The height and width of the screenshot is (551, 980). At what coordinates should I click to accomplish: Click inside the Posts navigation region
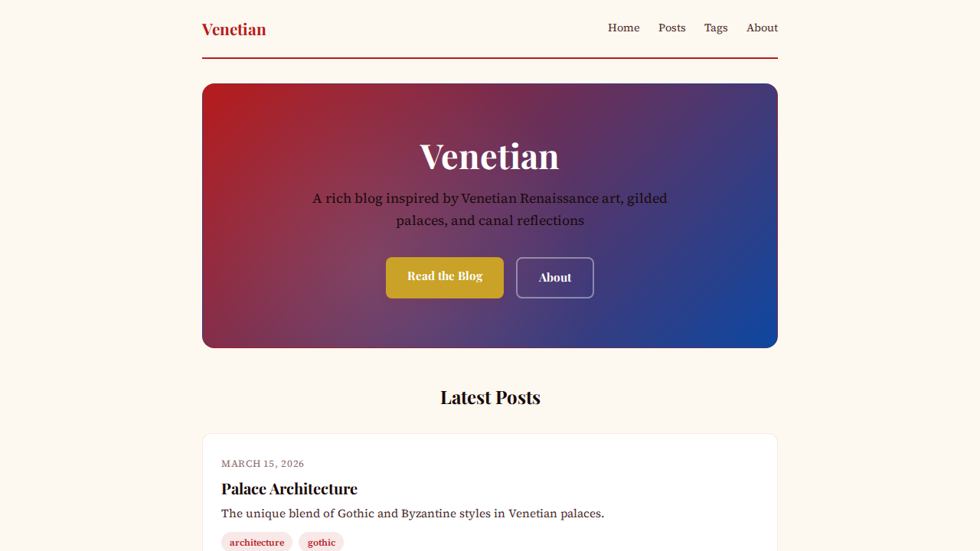[x=671, y=28]
